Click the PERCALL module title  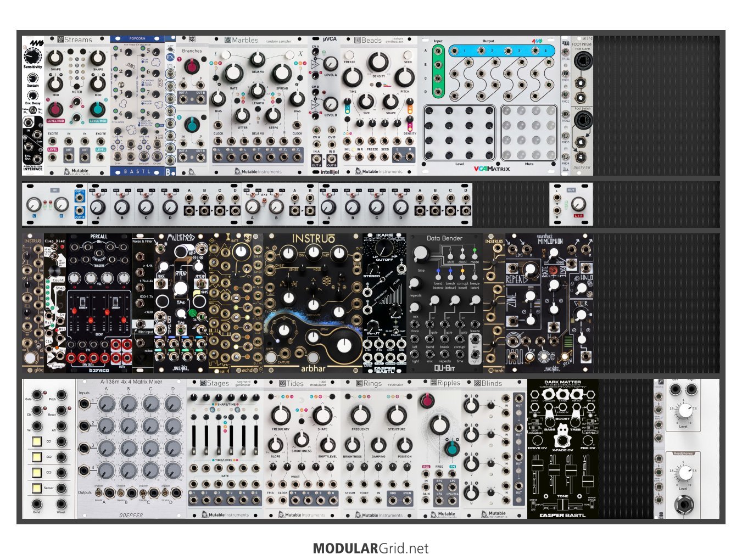click(99, 237)
